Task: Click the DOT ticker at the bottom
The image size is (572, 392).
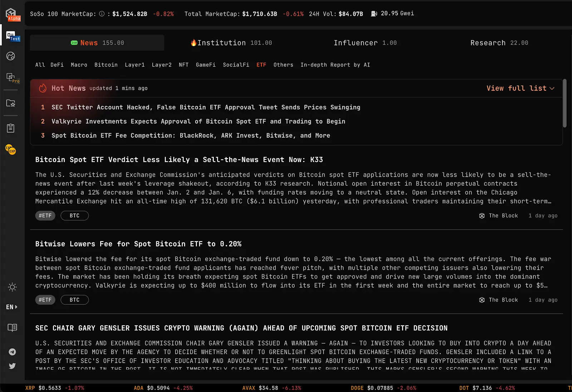Action: (x=487, y=388)
